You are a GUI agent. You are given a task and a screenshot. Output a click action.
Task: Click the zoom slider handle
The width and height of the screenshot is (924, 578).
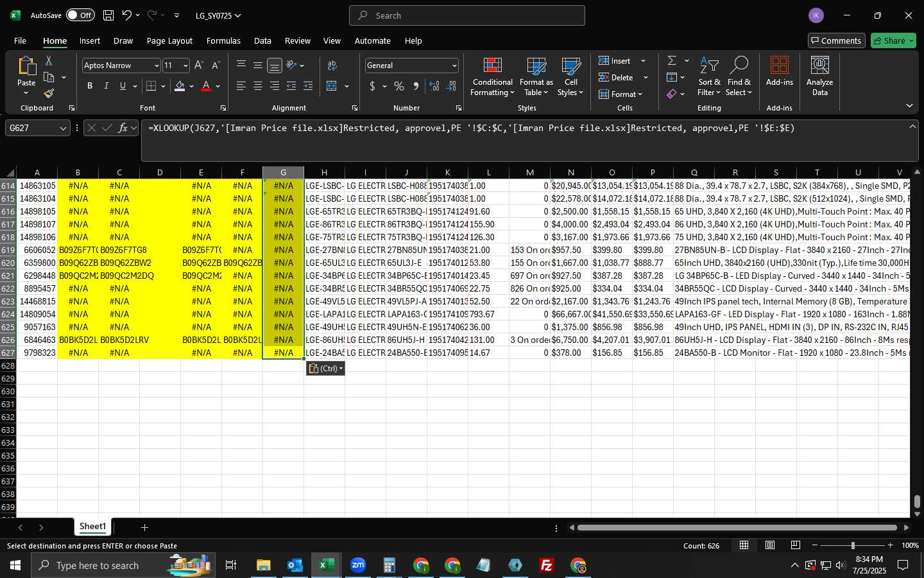coord(853,545)
